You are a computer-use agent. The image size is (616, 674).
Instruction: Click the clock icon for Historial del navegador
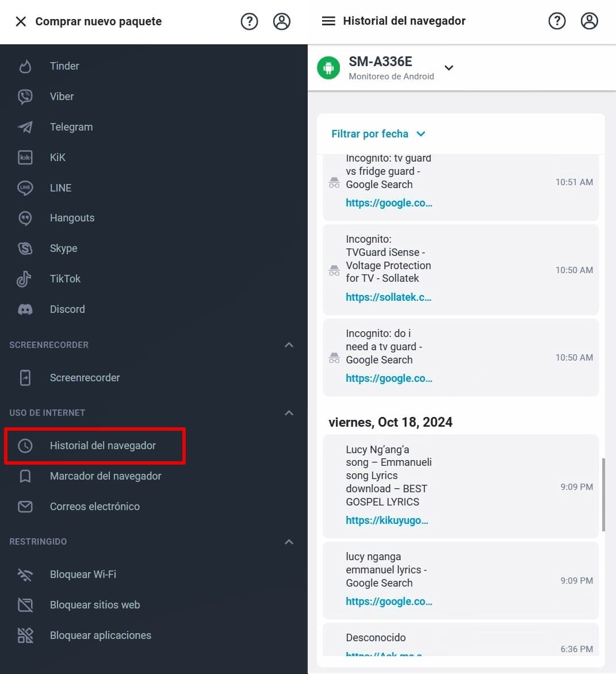25,446
